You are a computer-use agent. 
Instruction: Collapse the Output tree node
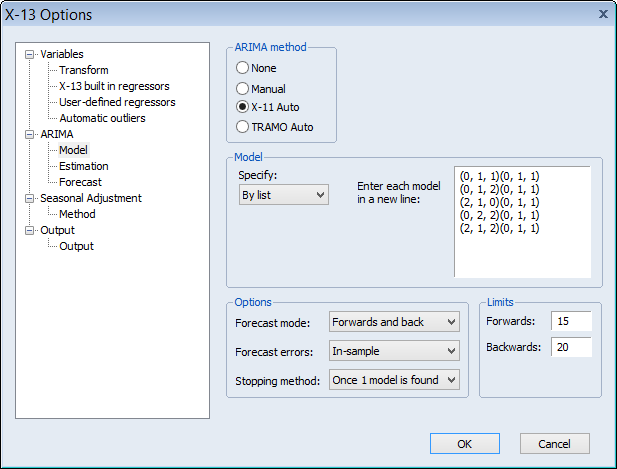(x=30, y=230)
